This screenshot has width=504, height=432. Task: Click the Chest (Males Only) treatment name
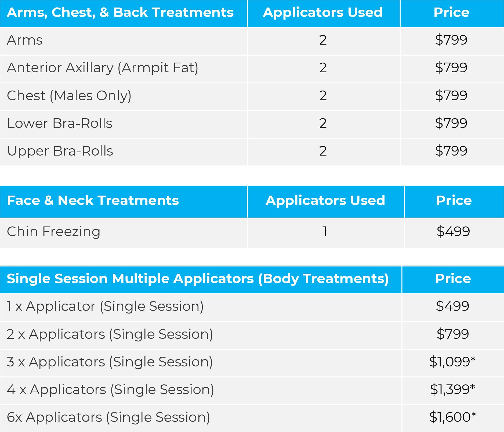coord(69,96)
